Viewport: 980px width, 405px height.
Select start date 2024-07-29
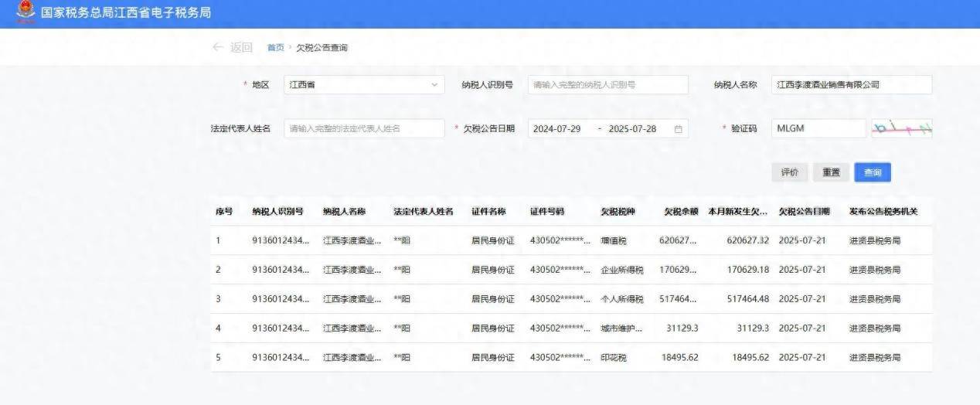pos(558,129)
